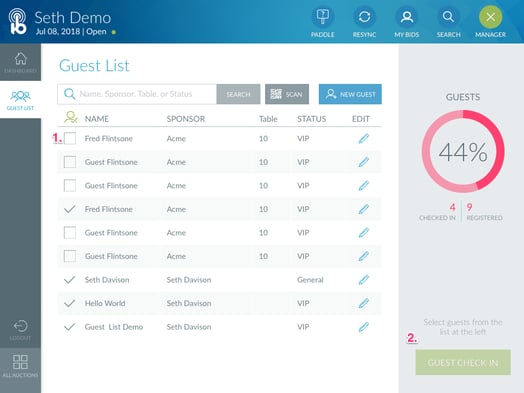
Task: Go to Dashboard in sidebar
Action: [20, 62]
